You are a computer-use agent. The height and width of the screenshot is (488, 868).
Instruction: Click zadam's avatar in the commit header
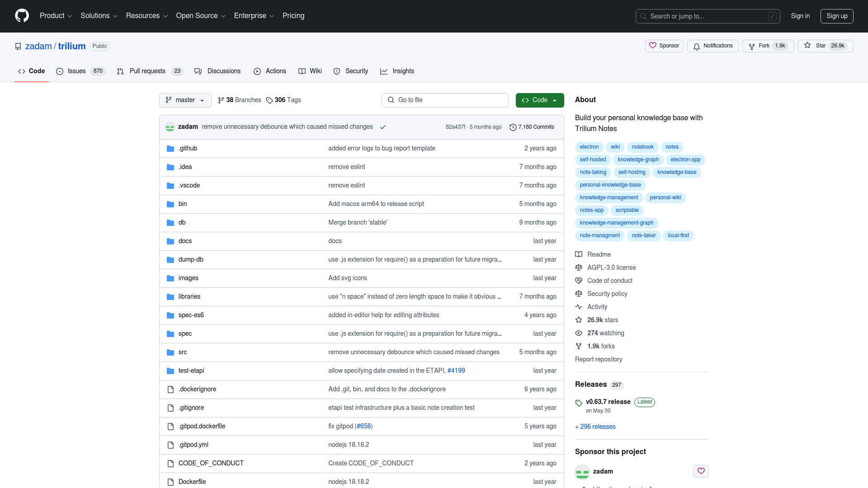click(170, 127)
